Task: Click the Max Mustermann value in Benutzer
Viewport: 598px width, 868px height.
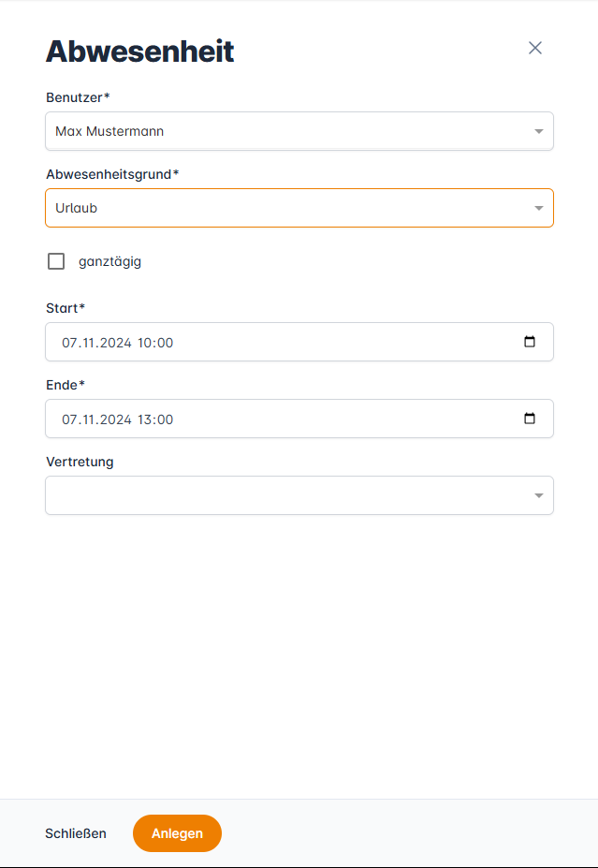Action: click(109, 132)
